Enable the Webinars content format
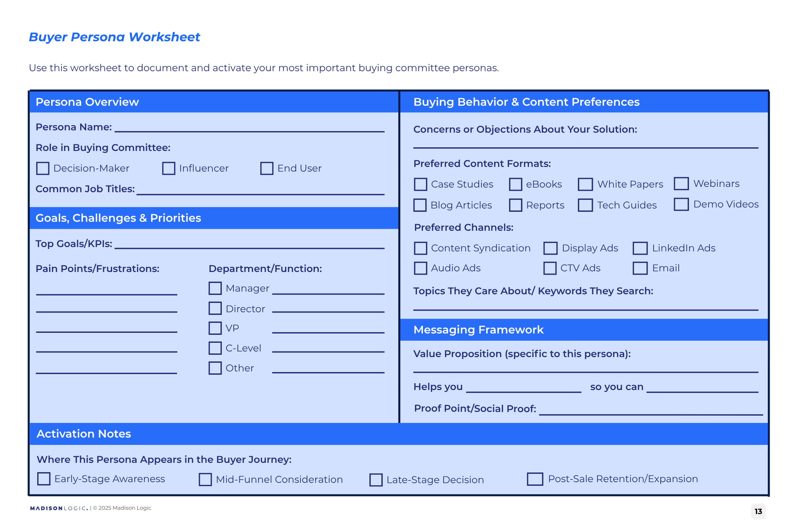798x532 pixels. tap(681, 184)
